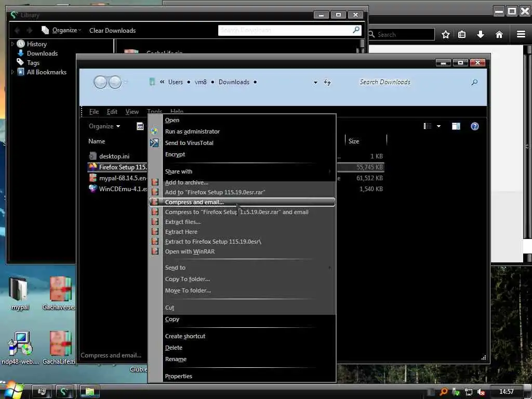Expand All Bookmarks tree node in Library
Screen dimensions: 532x399
tap(12, 72)
